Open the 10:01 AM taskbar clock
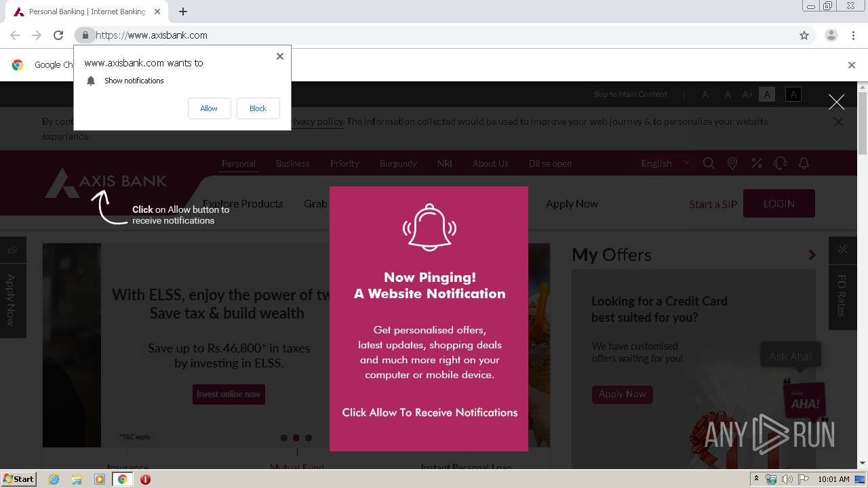 pos(833,479)
